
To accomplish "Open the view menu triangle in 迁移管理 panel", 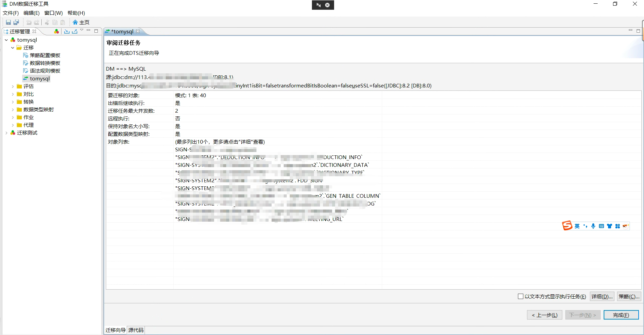I will coord(82,30).
